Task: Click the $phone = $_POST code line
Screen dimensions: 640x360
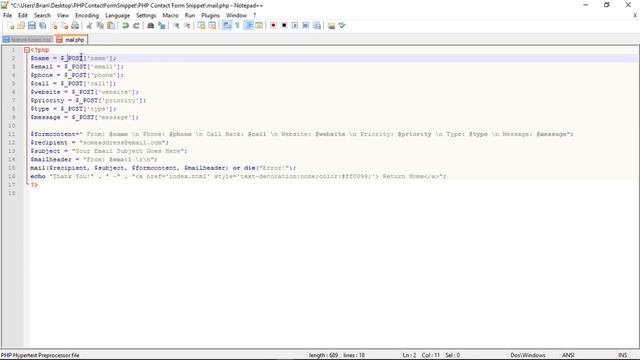Action: [77, 75]
